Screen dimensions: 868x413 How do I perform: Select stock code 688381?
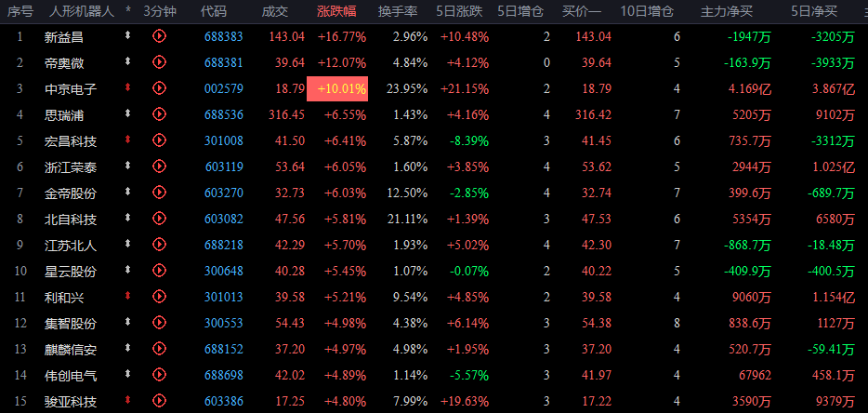[224, 62]
